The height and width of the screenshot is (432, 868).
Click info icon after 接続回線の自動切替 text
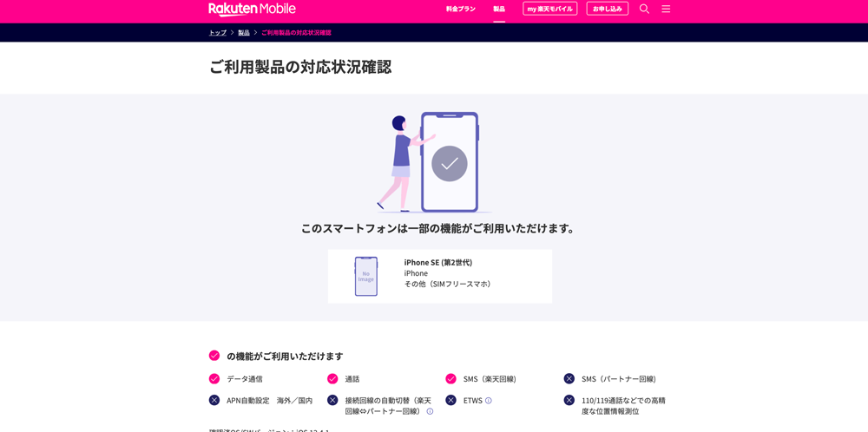coord(430,411)
